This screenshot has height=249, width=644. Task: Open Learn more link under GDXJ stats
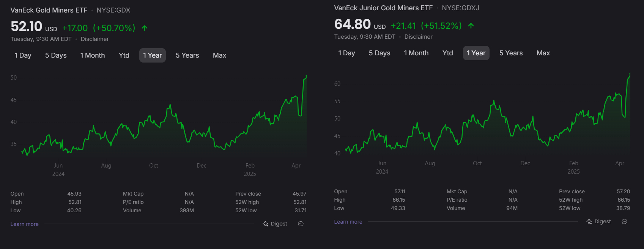pyautogui.click(x=348, y=222)
